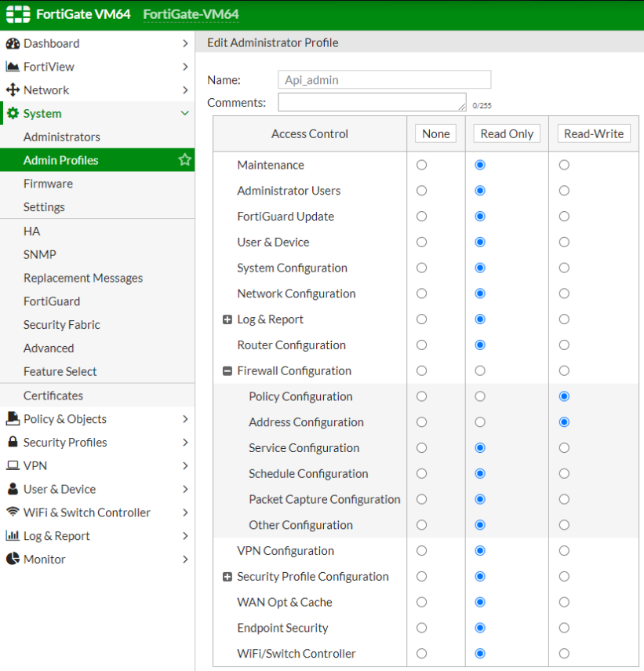Click the Network arrows icon
644x671 pixels.
coord(13,90)
